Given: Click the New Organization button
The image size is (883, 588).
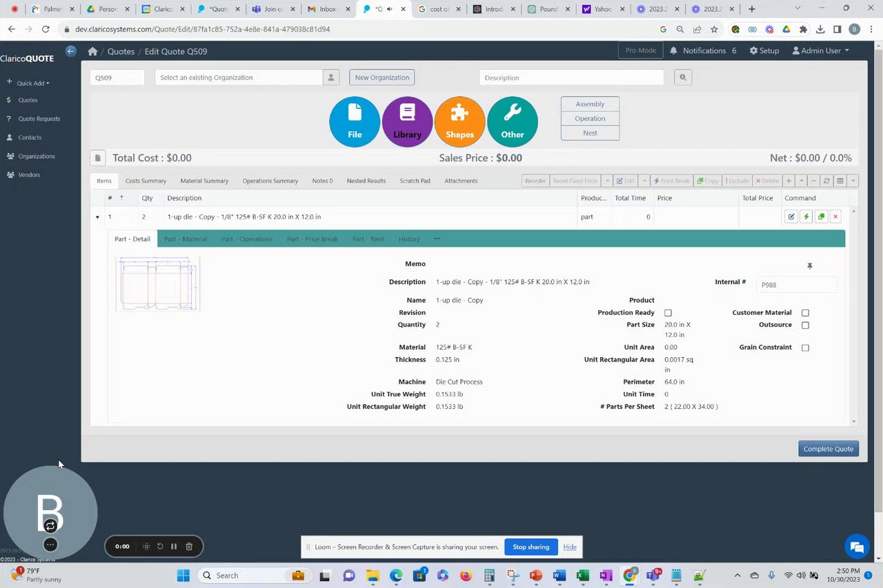Looking at the screenshot, I should pos(382,78).
